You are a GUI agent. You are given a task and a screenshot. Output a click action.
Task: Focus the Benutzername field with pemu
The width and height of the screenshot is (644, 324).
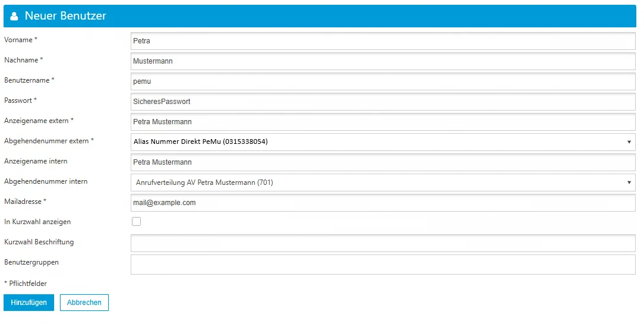[383, 81]
